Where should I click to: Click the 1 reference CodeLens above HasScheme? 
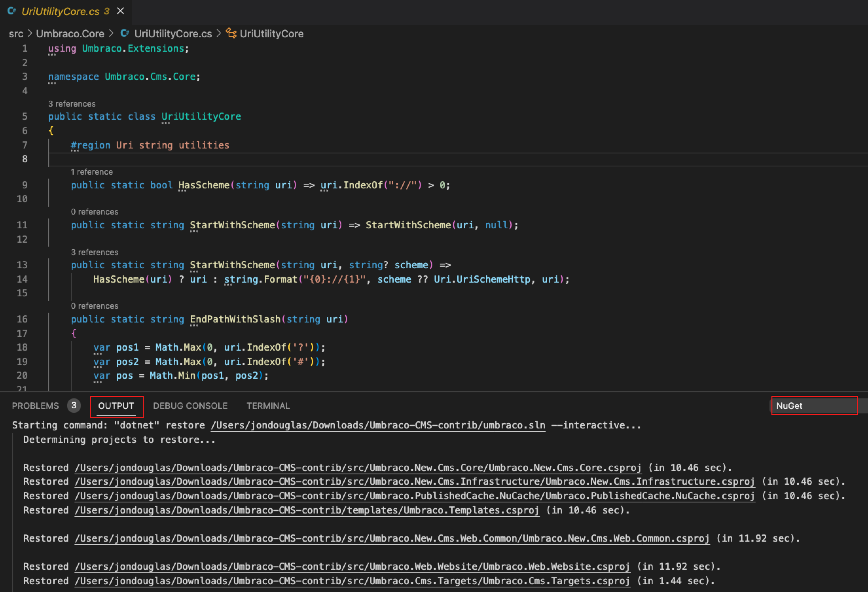[x=92, y=172]
